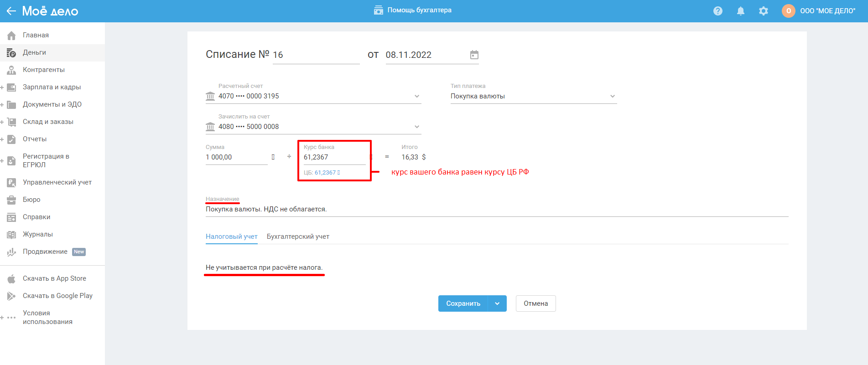868x365 pixels.
Task: Click the Сохранить button
Action: [463, 303]
